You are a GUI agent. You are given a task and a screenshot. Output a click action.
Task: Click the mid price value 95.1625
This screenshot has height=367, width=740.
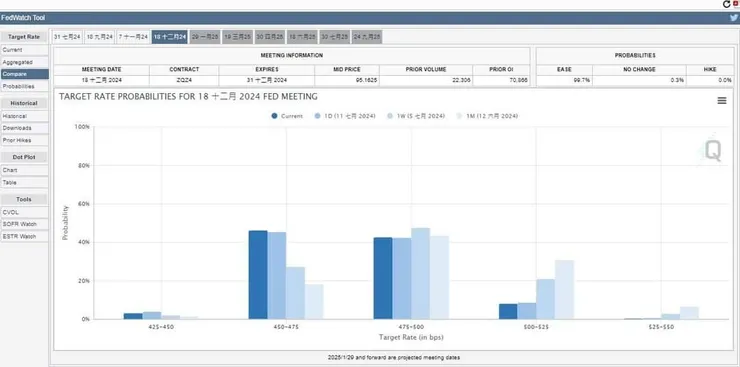(367, 81)
